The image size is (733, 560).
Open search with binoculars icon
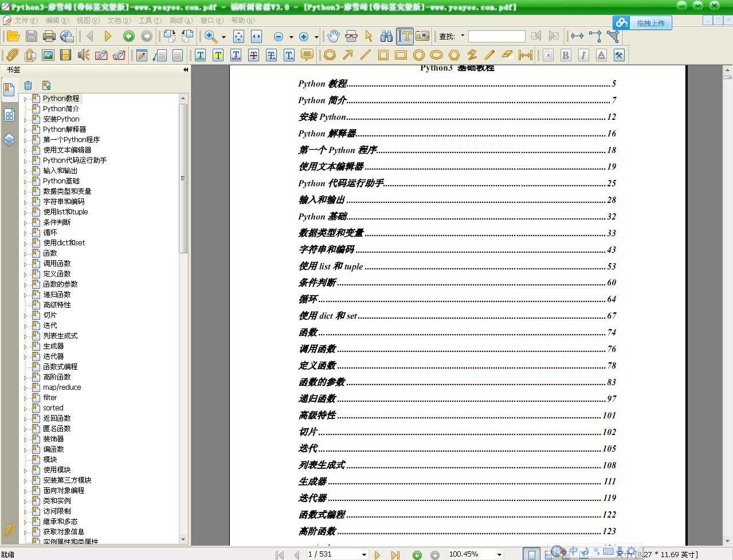pyautogui.click(x=387, y=37)
